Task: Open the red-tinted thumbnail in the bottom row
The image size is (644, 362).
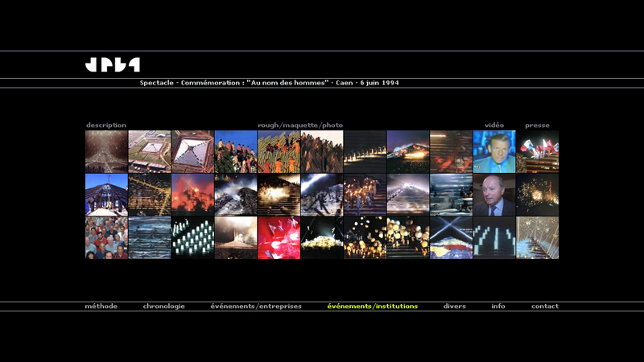Action: click(x=279, y=238)
